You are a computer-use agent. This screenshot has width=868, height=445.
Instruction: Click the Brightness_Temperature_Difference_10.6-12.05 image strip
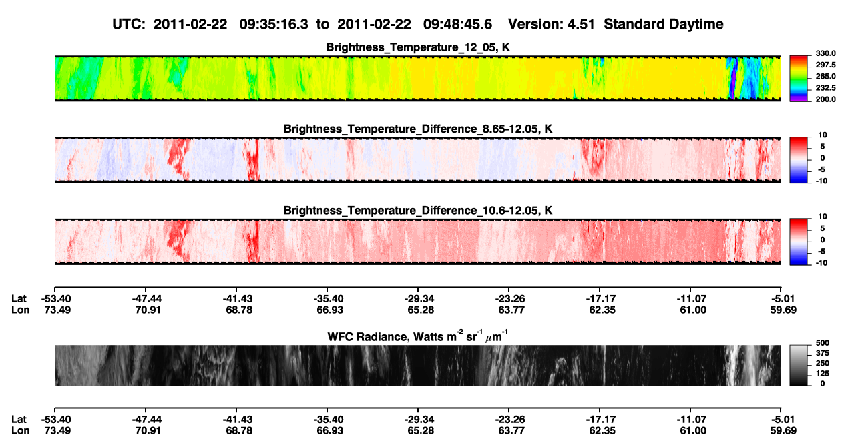tap(417, 242)
